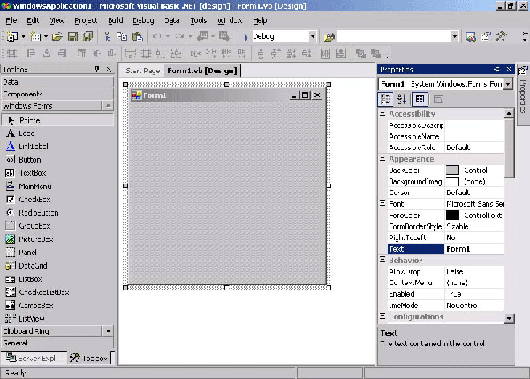Open the Find combo box dropdown
Image resolution: width=530 pixels, height=379 pixels.
click(x=455, y=37)
